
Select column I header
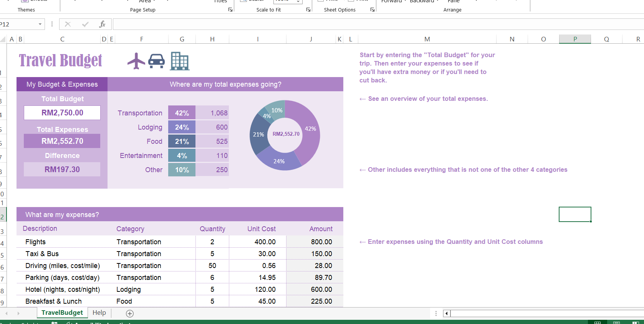tap(258, 39)
